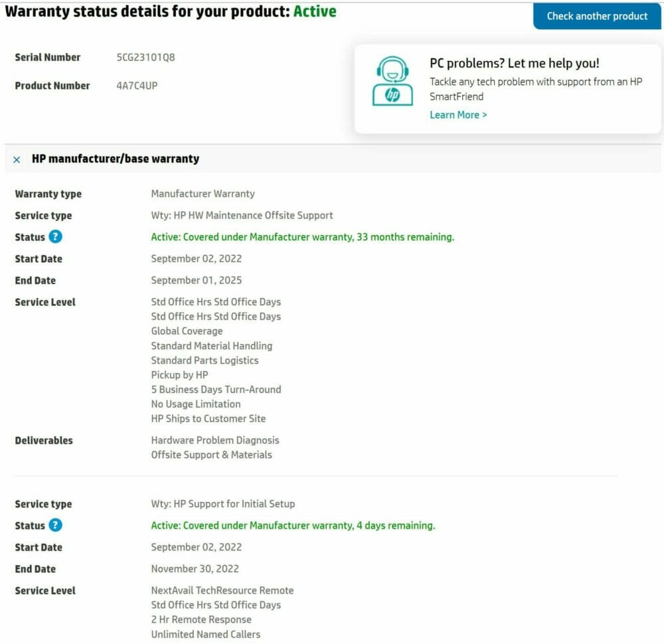
Task: Click the green Active warranty status heading
Action: tap(315, 11)
